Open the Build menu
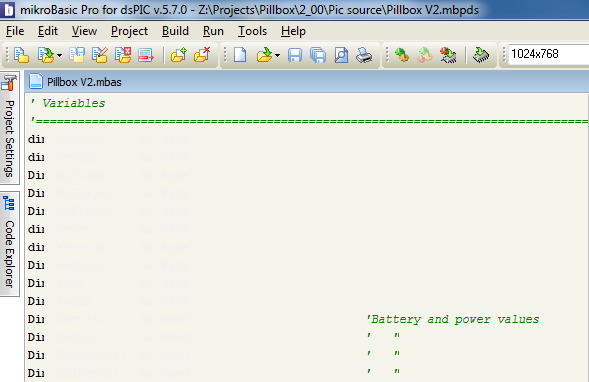The width and height of the screenshot is (589, 382). pos(175,31)
